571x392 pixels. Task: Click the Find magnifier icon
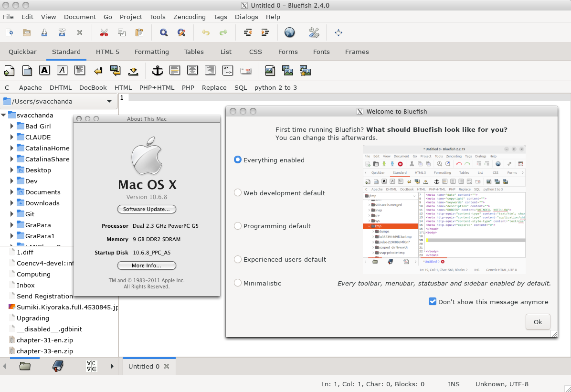point(164,33)
